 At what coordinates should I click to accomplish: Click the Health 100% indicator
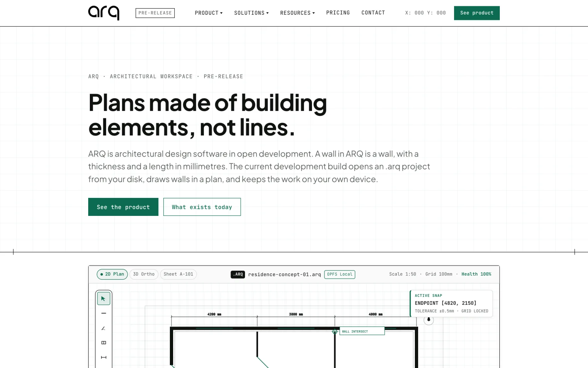(476, 274)
